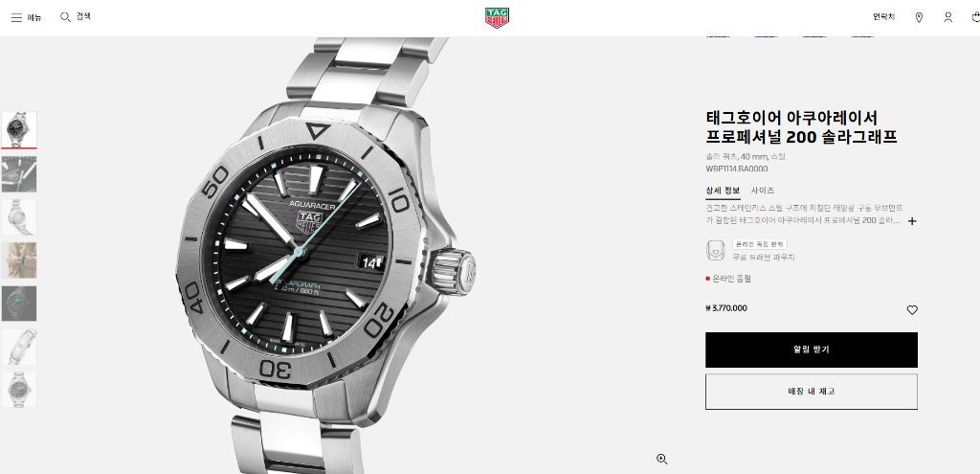The height and width of the screenshot is (474, 980).
Task: Go to TAG Heuer logo home
Action: click(x=497, y=17)
